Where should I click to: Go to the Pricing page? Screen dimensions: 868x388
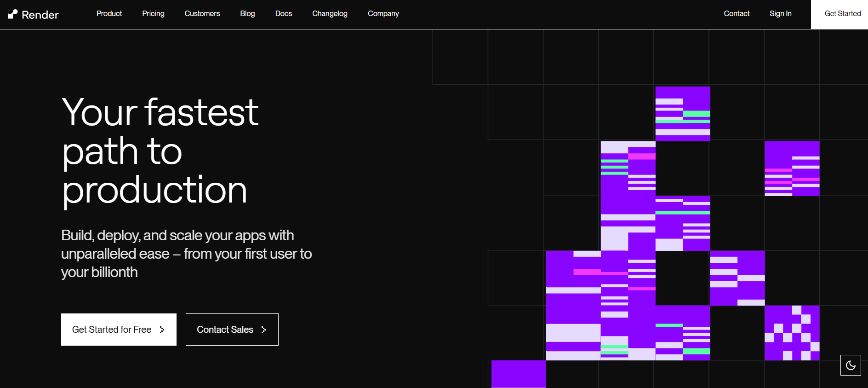(x=153, y=14)
